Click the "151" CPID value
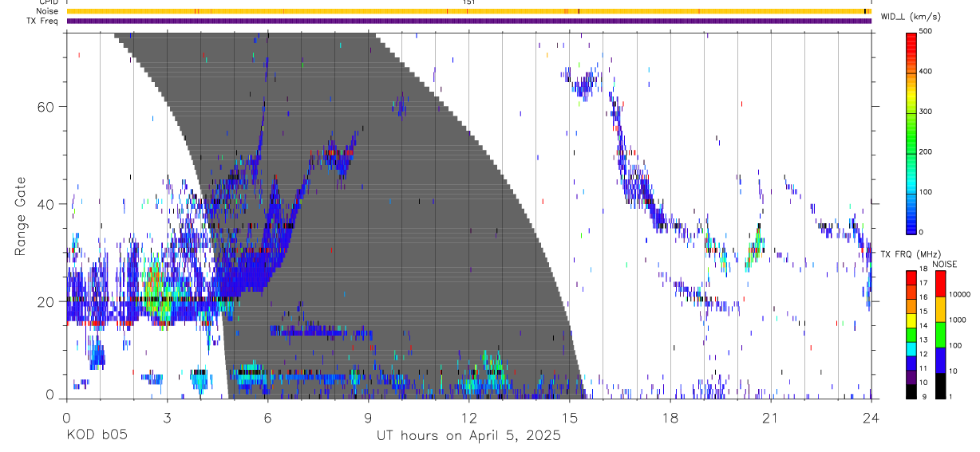 click(x=469, y=2)
